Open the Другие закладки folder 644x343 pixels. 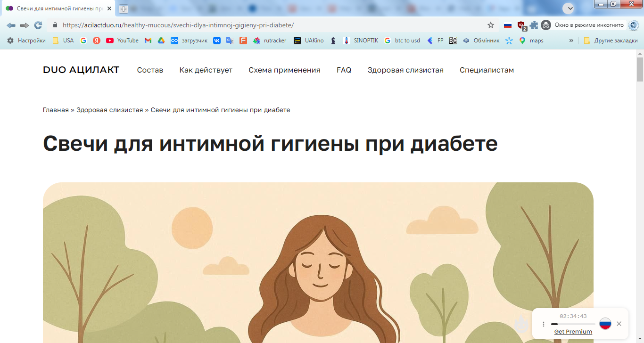[x=611, y=41]
